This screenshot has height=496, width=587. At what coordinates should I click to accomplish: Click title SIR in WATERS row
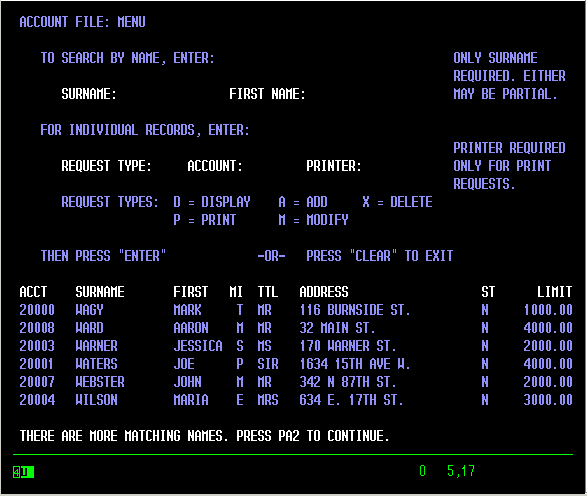(268, 364)
